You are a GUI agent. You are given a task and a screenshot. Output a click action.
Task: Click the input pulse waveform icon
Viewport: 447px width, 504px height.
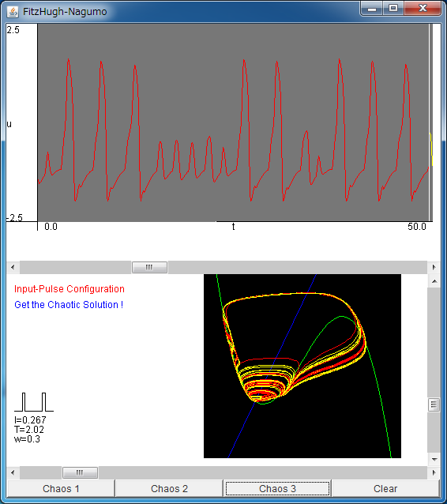34,402
